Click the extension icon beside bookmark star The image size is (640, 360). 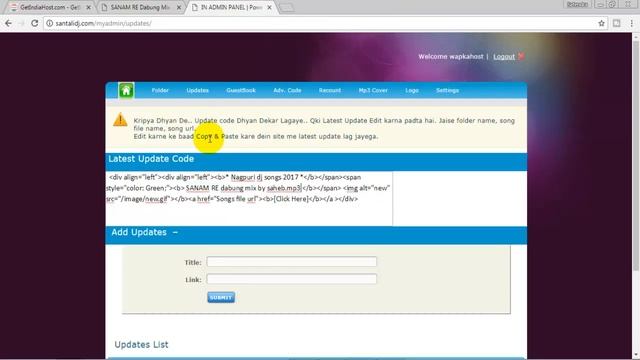pyautogui.click(x=616, y=23)
